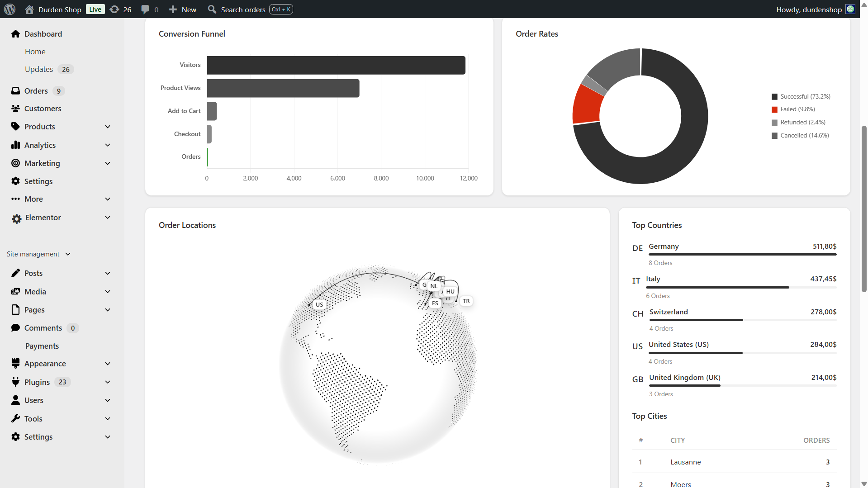Click the user avatar next to Howdy

pos(850,9)
